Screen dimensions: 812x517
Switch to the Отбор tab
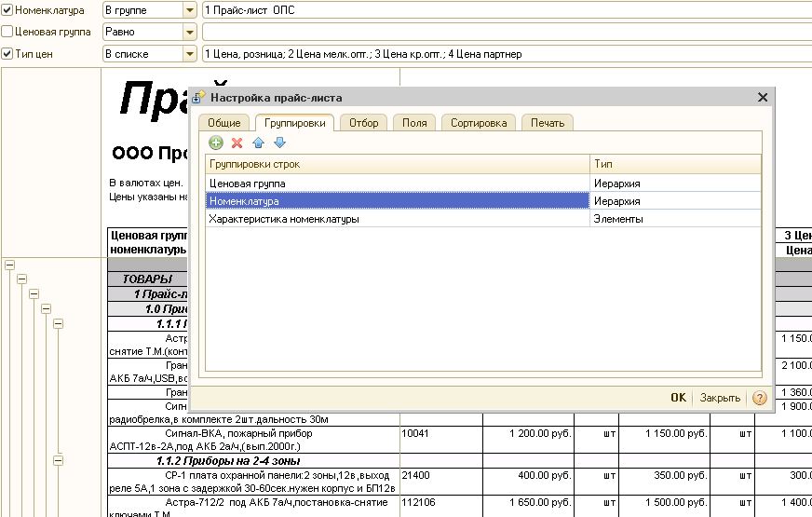tap(364, 123)
